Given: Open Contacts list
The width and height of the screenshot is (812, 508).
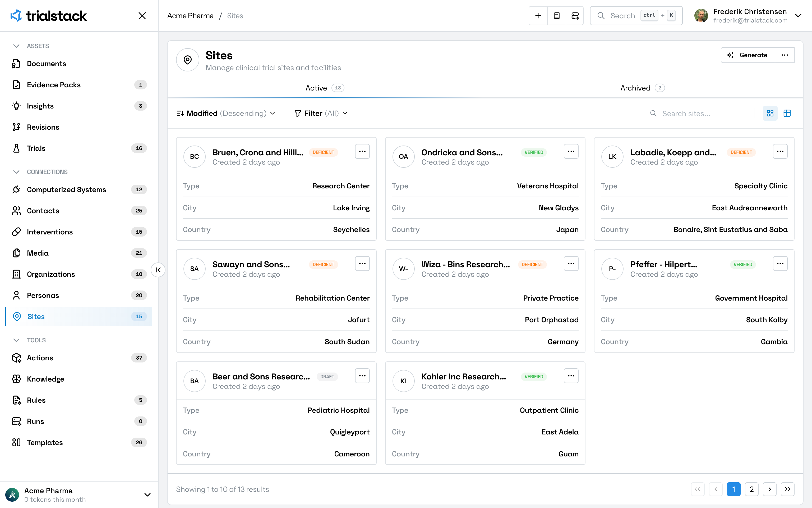Looking at the screenshot, I should click(x=79, y=211).
